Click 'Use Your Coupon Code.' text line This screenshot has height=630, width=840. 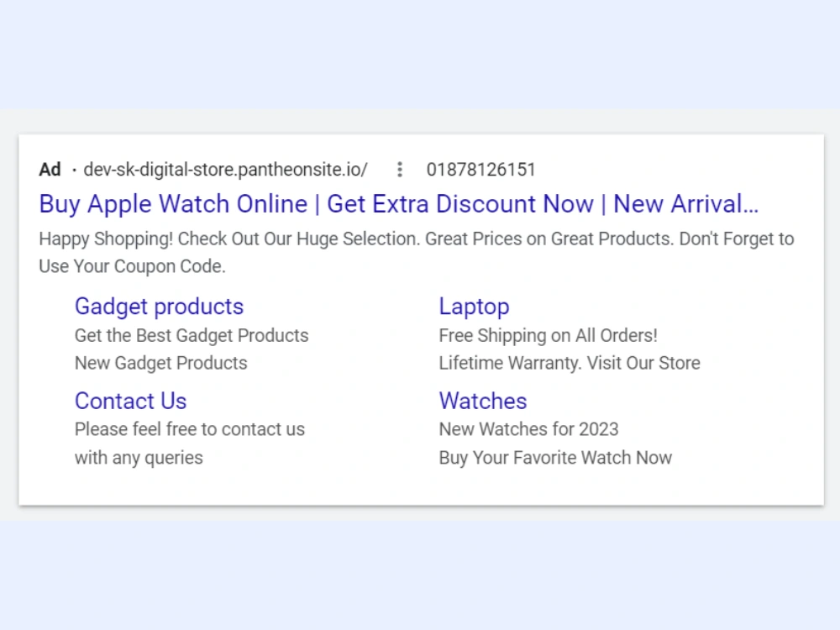133,266
